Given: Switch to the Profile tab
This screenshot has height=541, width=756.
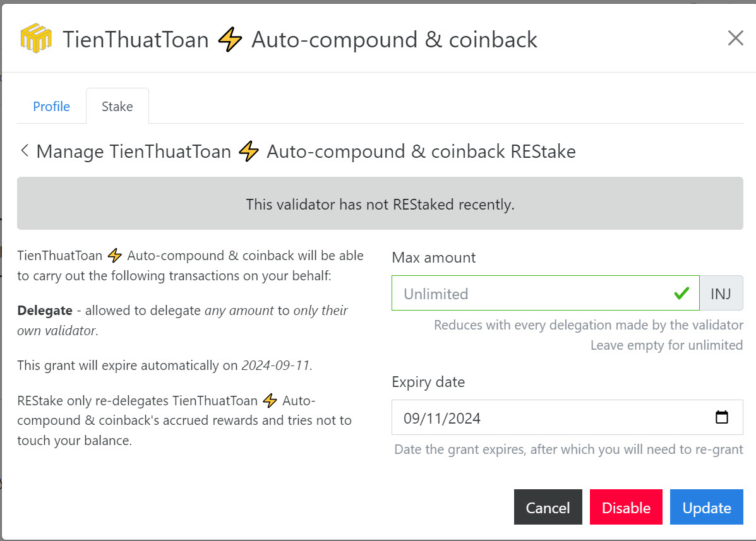Looking at the screenshot, I should [x=51, y=106].
